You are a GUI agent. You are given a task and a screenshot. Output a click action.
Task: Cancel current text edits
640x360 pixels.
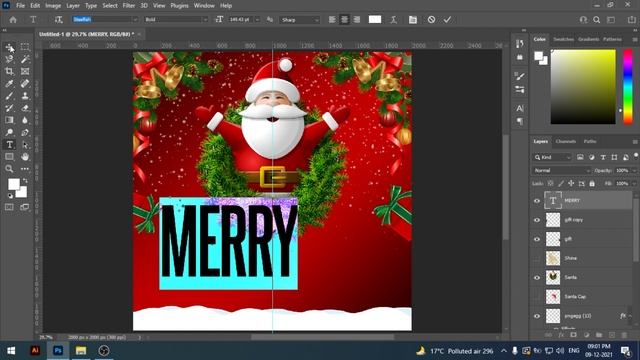click(431, 20)
